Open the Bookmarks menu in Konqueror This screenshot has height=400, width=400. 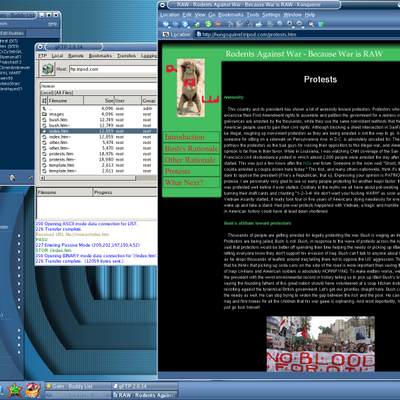coord(231,15)
